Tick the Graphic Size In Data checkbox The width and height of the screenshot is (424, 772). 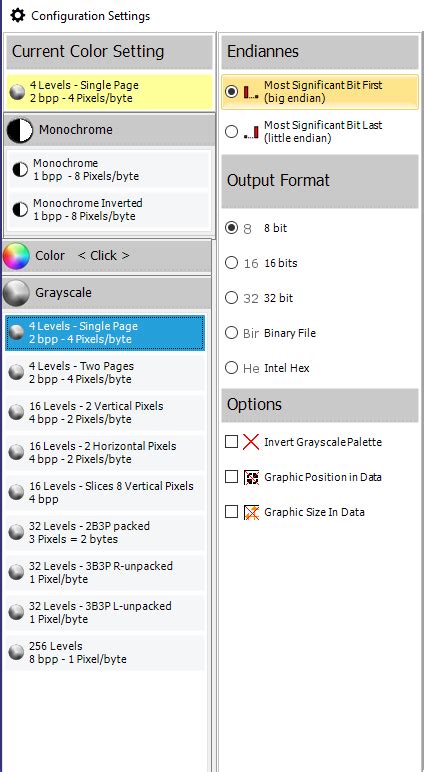coord(231,512)
